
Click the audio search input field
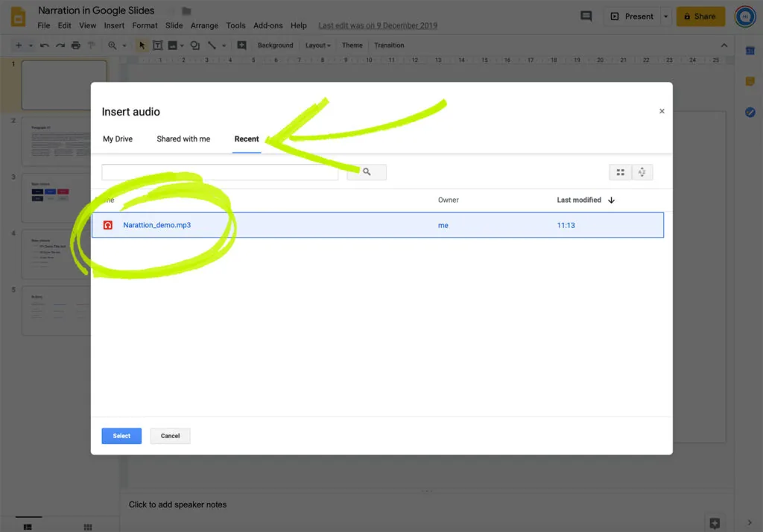(x=220, y=172)
